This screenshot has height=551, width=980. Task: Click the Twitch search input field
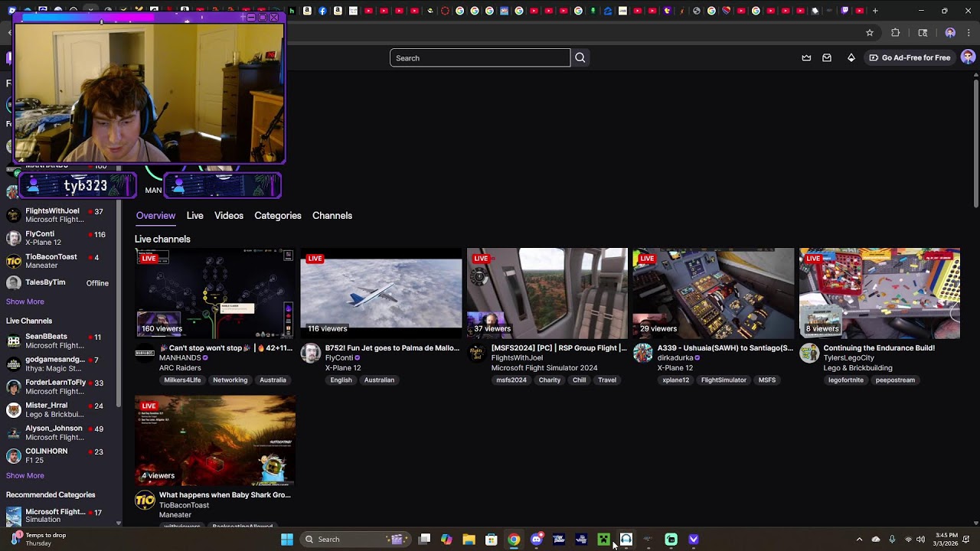[480, 57]
